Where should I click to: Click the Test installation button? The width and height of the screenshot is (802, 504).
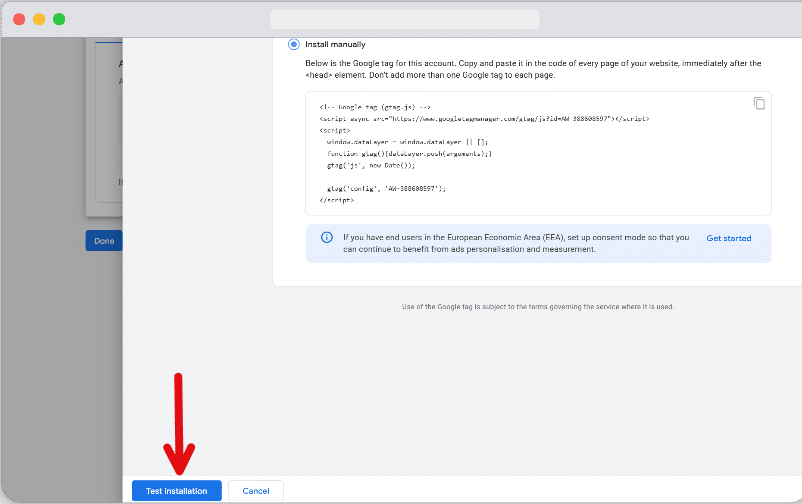coord(176,491)
